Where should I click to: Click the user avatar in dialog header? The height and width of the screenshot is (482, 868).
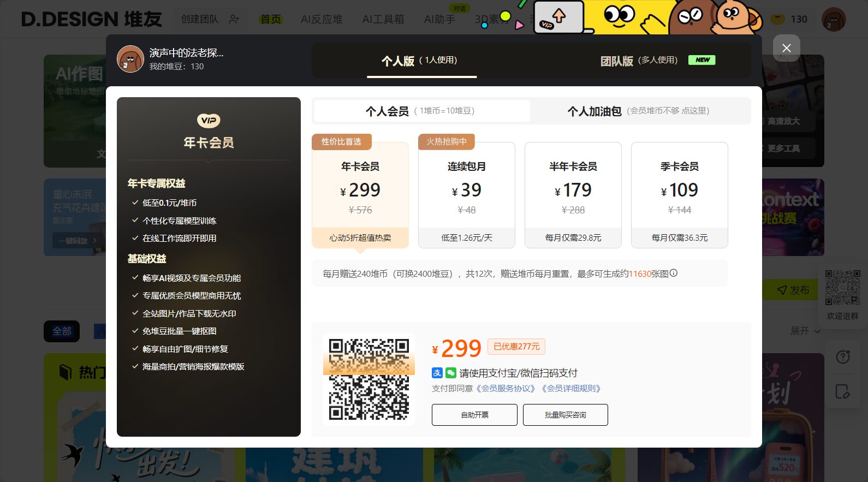[130, 59]
